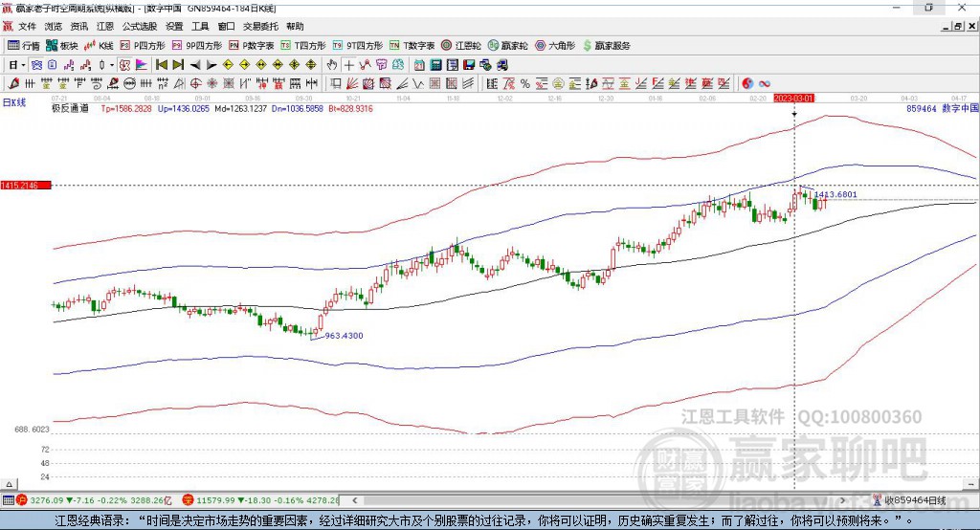Screen dimensions: 980x530
Task: Click the 963.4300 low price label
Action: point(344,336)
